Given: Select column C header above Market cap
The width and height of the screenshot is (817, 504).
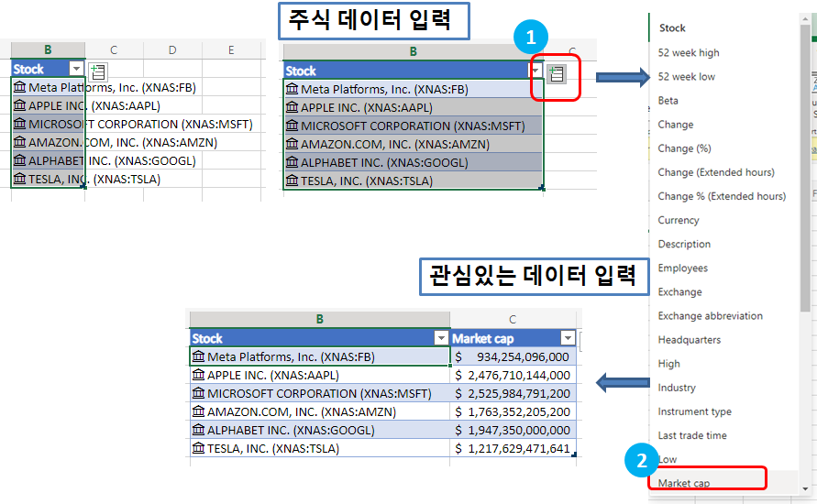Looking at the screenshot, I should [513, 319].
